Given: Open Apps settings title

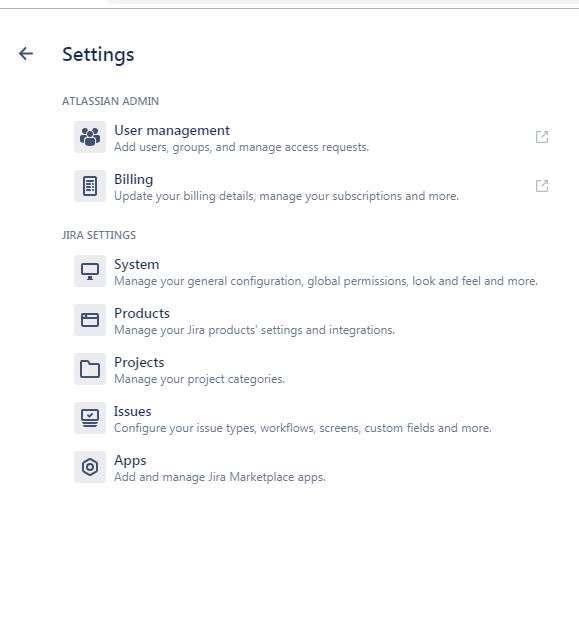Looking at the screenshot, I should pos(130,460).
